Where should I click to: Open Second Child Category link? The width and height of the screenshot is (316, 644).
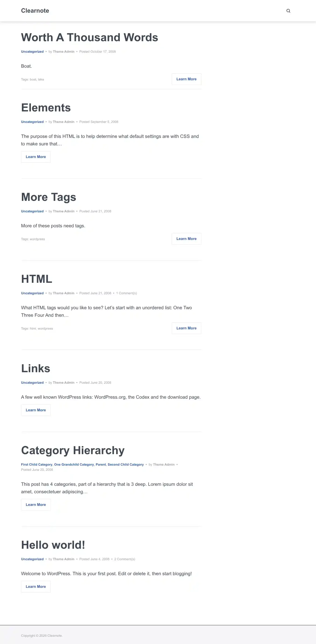(x=125, y=464)
